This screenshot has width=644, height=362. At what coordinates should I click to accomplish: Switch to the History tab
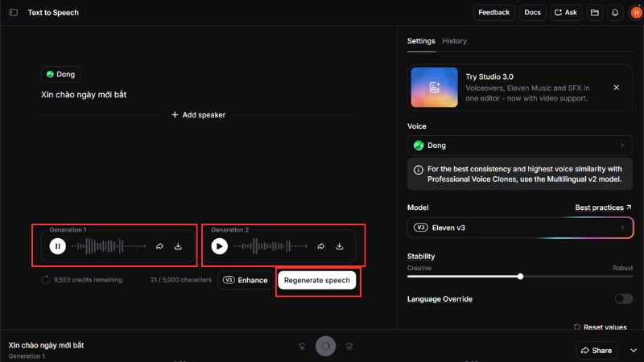coord(454,41)
